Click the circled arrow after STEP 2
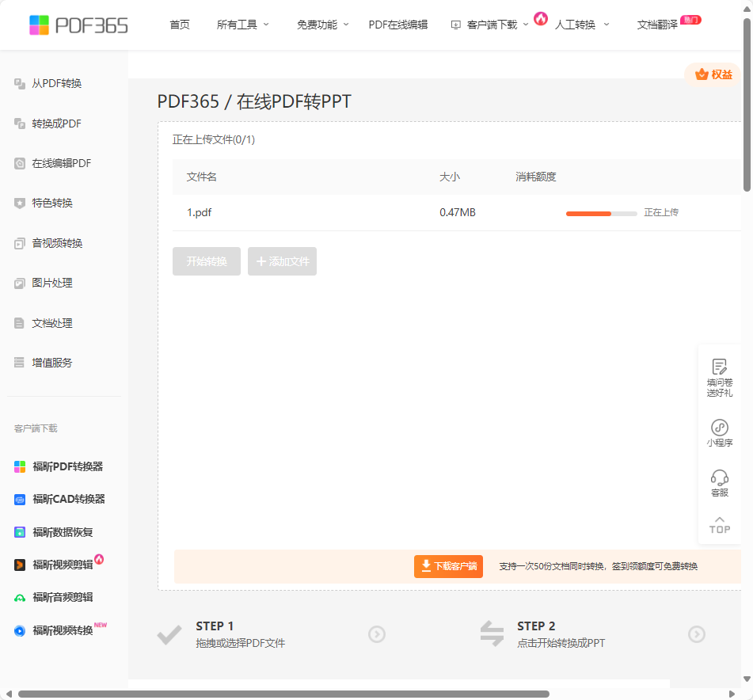753x700 pixels. click(x=697, y=634)
